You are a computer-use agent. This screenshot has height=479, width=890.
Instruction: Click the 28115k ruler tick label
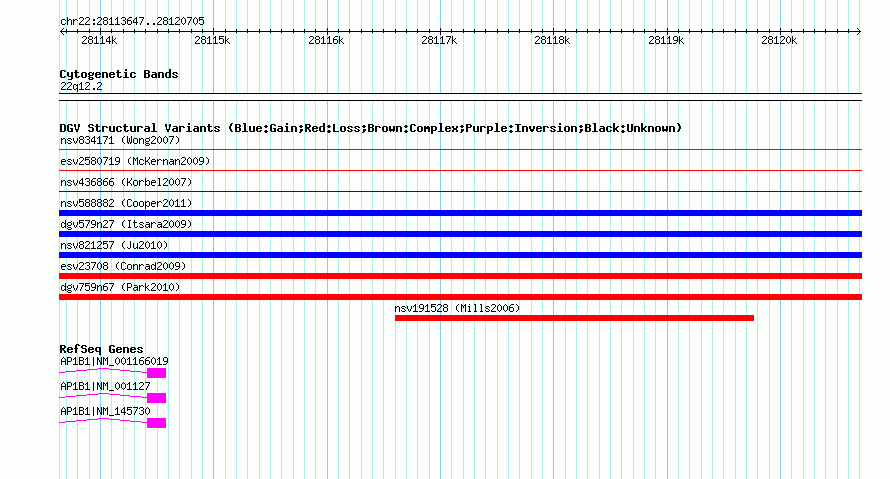click(x=212, y=40)
